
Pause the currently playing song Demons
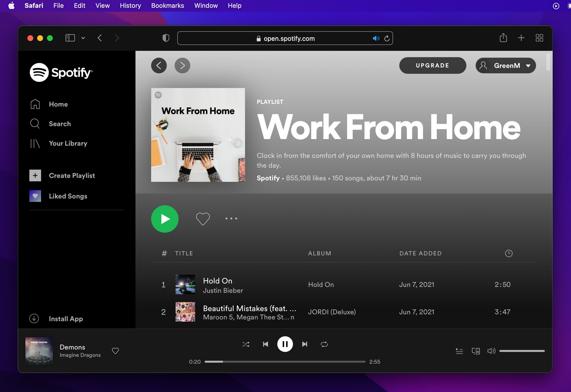(285, 344)
